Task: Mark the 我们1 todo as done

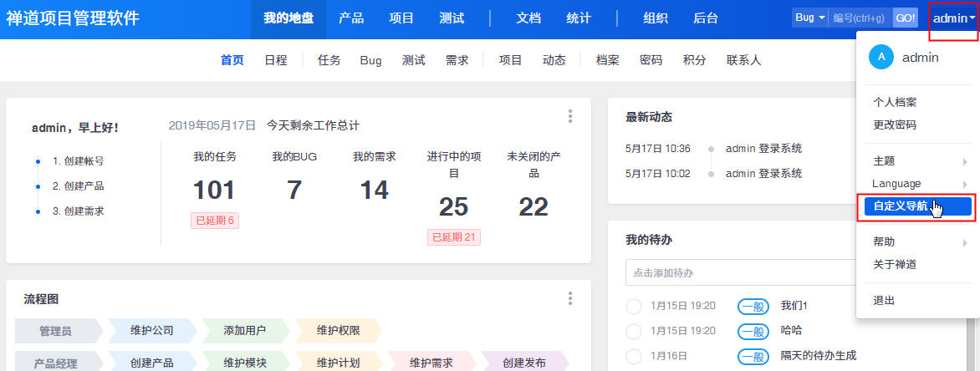Action: [634, 307]
